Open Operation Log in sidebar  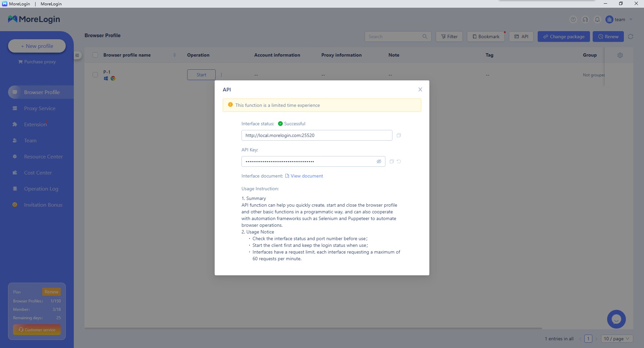pos(41,189)
